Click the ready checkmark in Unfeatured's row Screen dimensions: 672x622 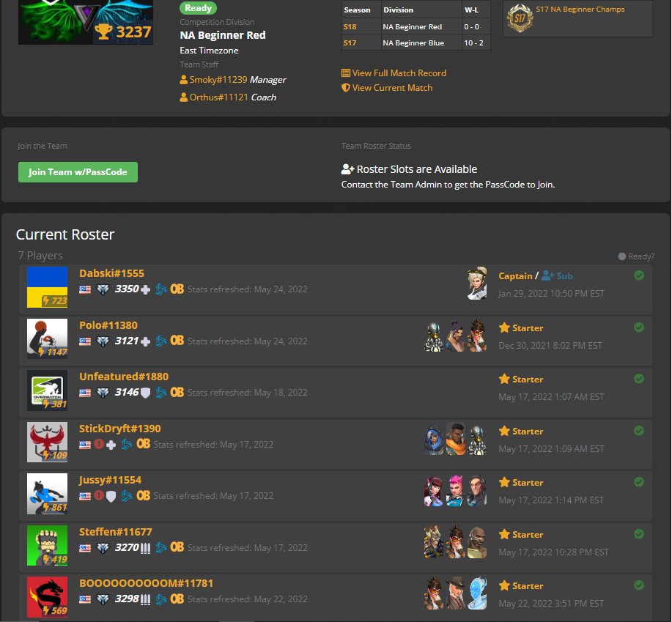coord(638,379)
